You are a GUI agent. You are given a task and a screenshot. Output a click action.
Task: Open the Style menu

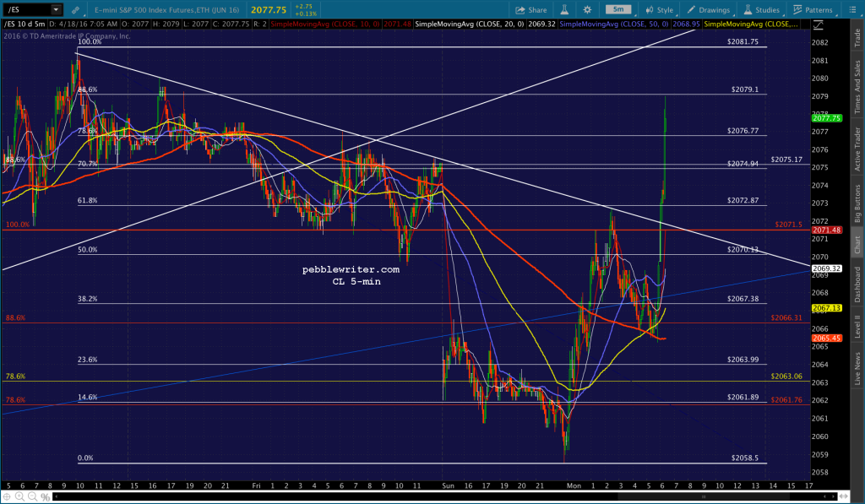[x=659, y=10]
